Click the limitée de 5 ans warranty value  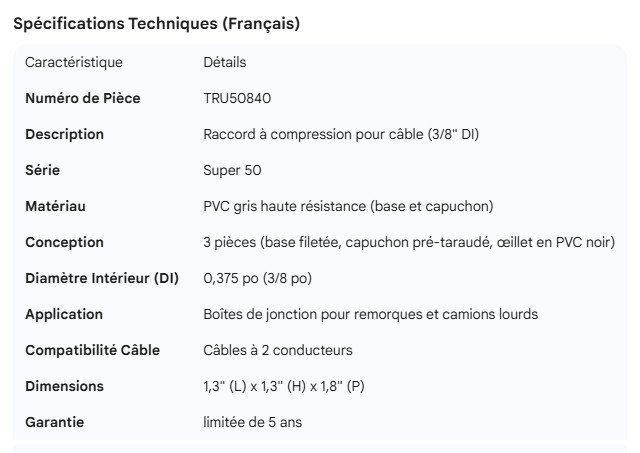click(252, 422)
